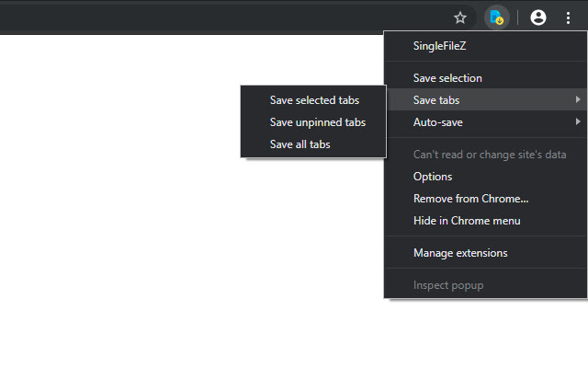The width and height of the screenshot is (588, 368).
Task: Click the Inspect popup entry
Action: coord(448,285)
